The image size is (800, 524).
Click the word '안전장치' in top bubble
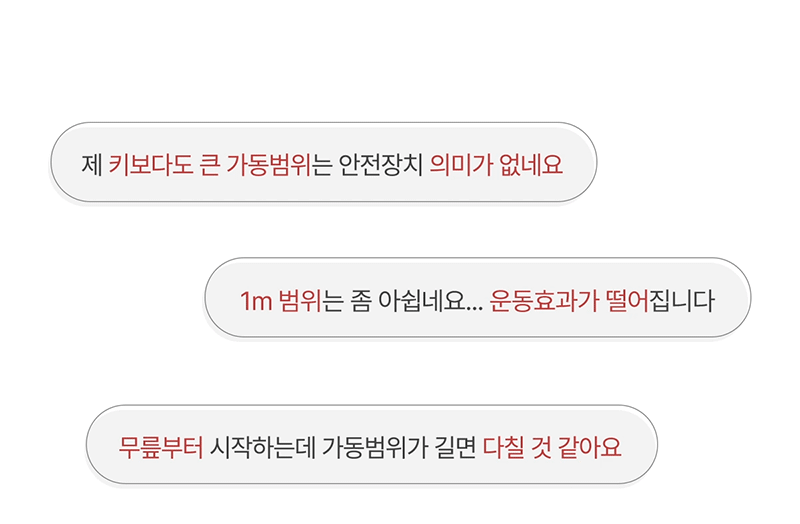pos(381,165)
